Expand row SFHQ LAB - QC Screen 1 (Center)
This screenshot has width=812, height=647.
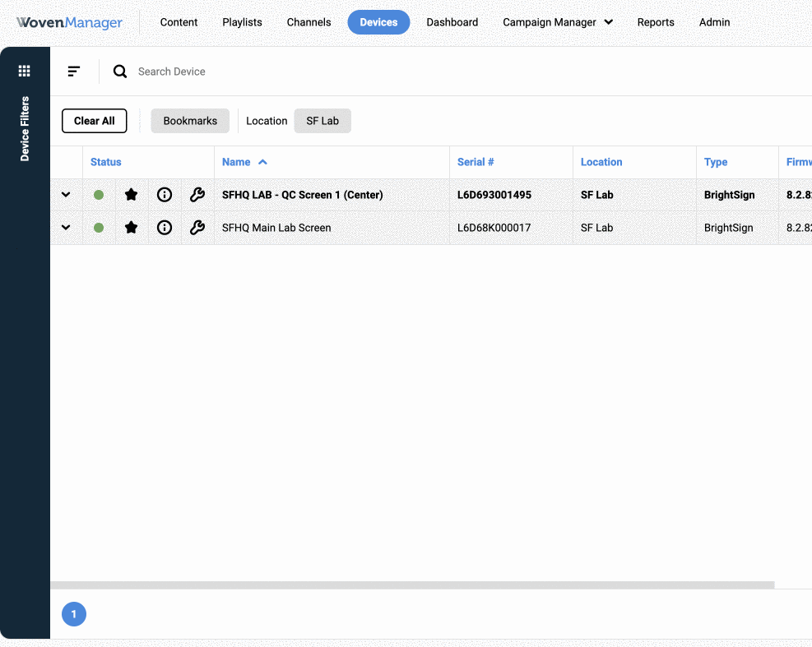tap(66, 195)
